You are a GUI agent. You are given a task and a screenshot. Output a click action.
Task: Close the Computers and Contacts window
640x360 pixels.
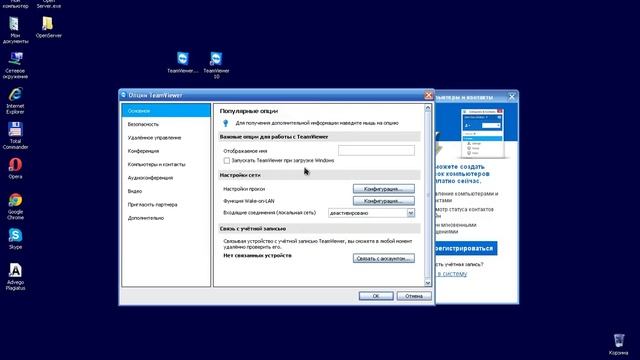pos(512,97)
